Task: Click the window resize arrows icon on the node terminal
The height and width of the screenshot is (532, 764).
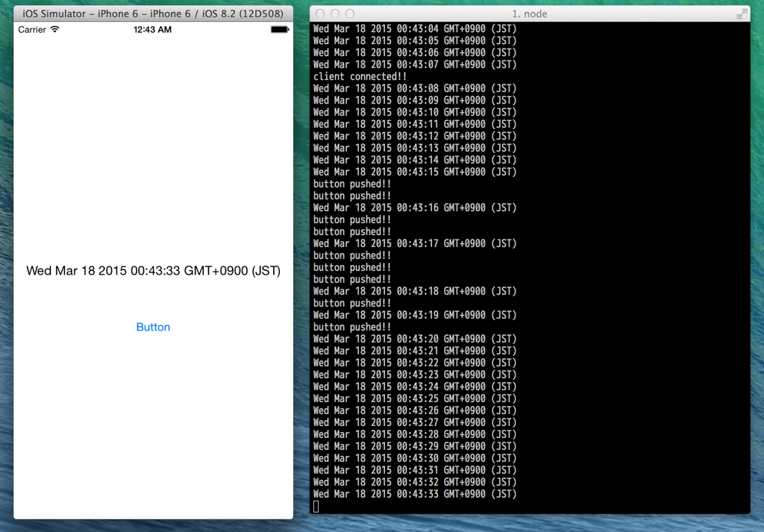Action: pyautogui.click(x=742, y=13)
